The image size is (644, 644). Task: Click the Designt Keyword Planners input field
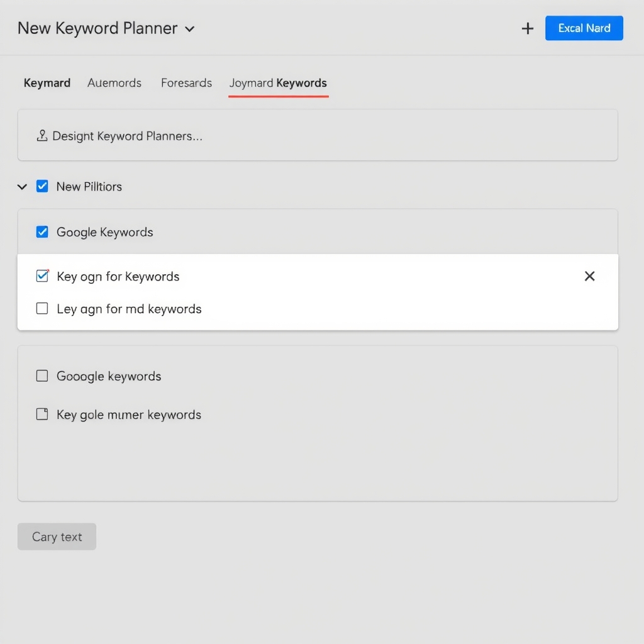point(318,135)
